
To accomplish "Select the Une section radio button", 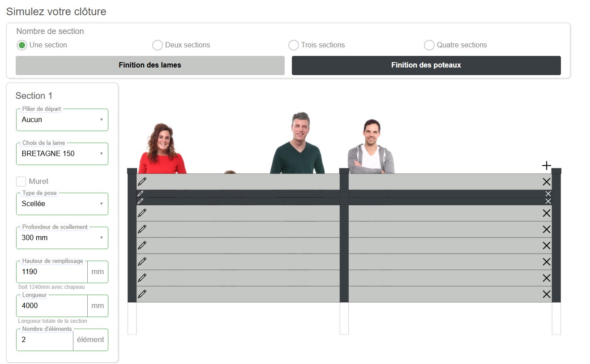I will [x=22, y=45].
